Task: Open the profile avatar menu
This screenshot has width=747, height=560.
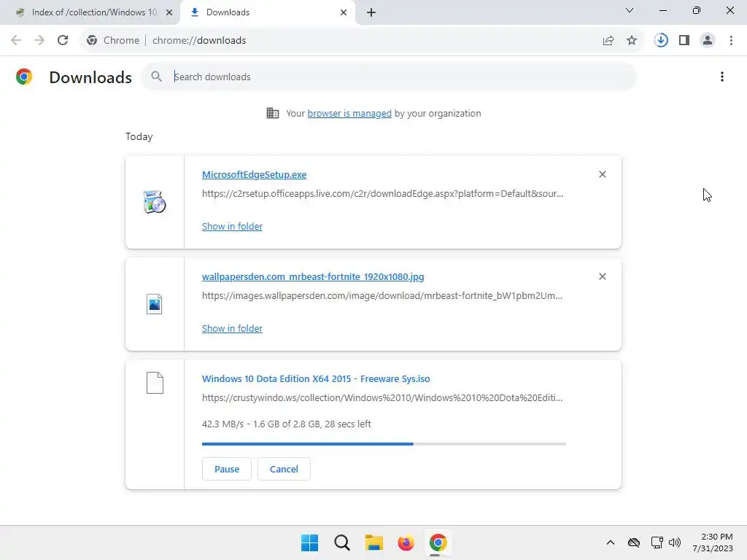Action: [x=708, y=41]
